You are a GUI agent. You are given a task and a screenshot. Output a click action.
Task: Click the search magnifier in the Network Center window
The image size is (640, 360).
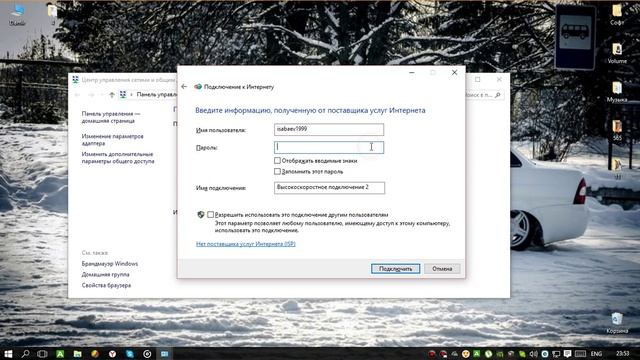497,95
